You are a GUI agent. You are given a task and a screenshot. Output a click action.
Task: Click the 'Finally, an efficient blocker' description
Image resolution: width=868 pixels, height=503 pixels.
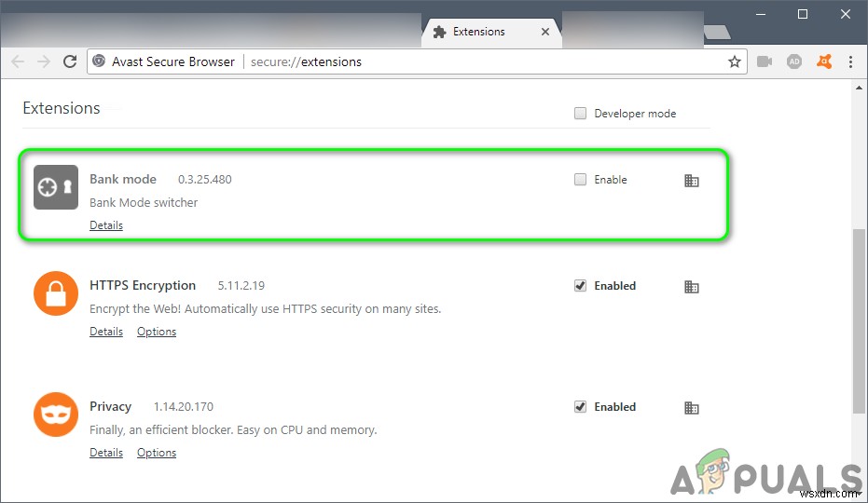233,430
